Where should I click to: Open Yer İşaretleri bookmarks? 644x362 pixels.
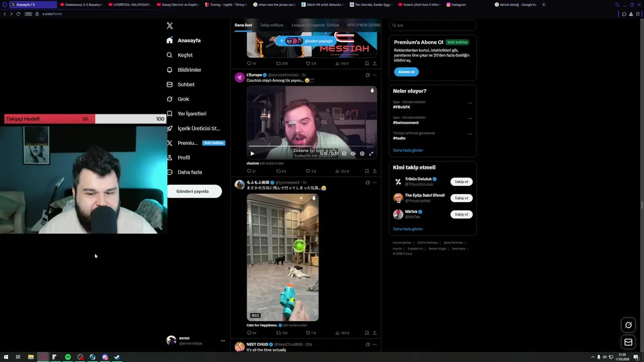pyautogui.click(x=186, y=114)
